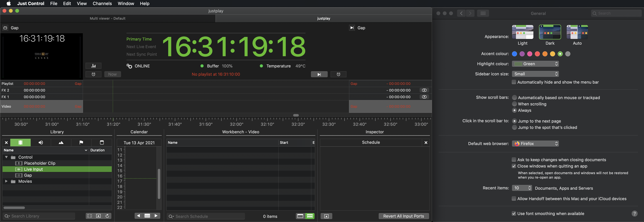Image resolution: width=644 pixels, height=222 pixels.
Task: Toggle visibility eye for FX 1 layer
Action: 424,97
